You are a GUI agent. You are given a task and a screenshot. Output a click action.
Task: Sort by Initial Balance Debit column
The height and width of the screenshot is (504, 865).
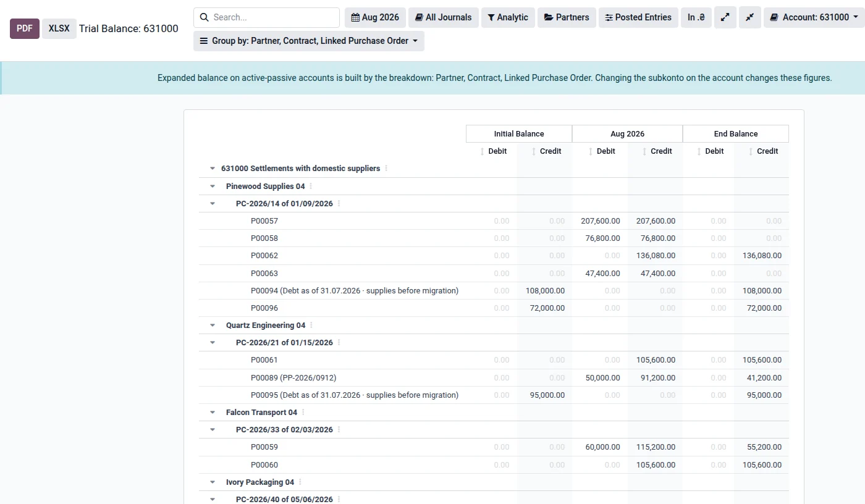483,151
